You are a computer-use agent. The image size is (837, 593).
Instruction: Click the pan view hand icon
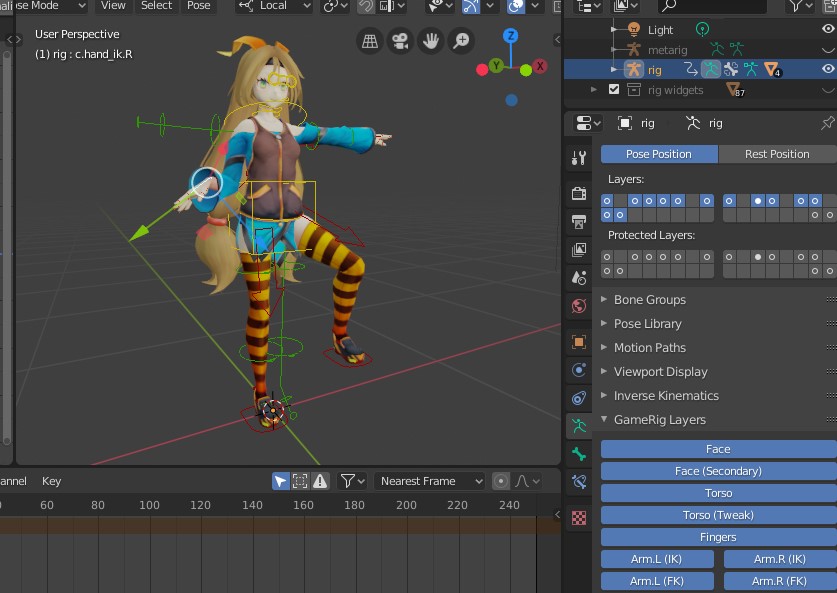[431, 41]
